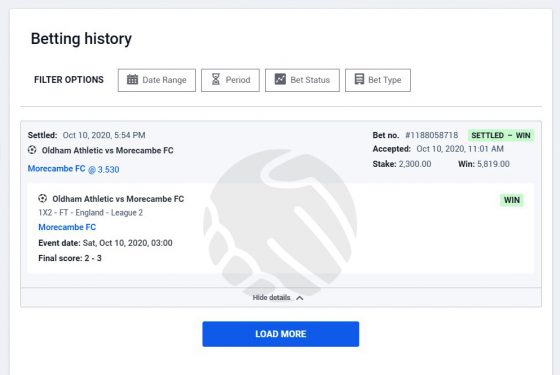
Task: Open the Period filter dropdown
Action: [230, 80]
